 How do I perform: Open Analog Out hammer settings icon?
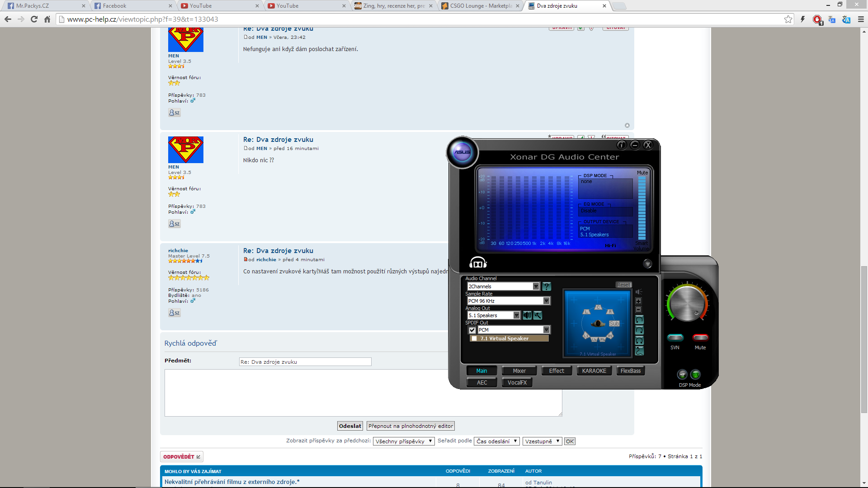click(538, 315)
